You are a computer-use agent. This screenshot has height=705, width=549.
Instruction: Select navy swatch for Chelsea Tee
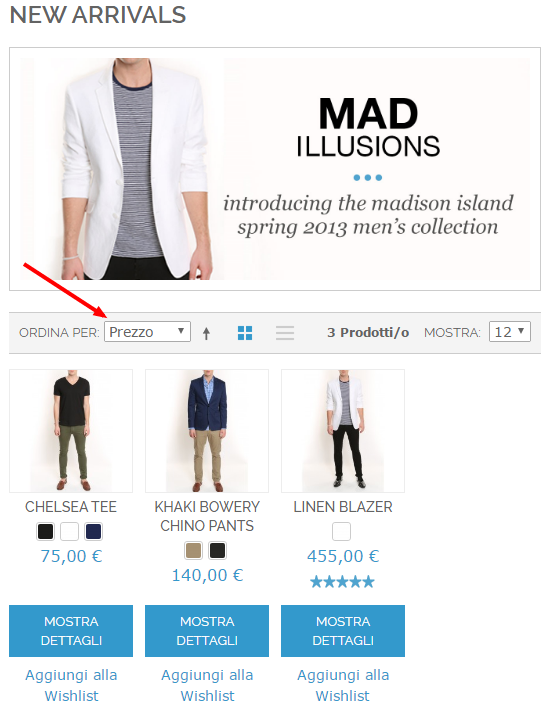pyautogui.click(x=94, y=531)
